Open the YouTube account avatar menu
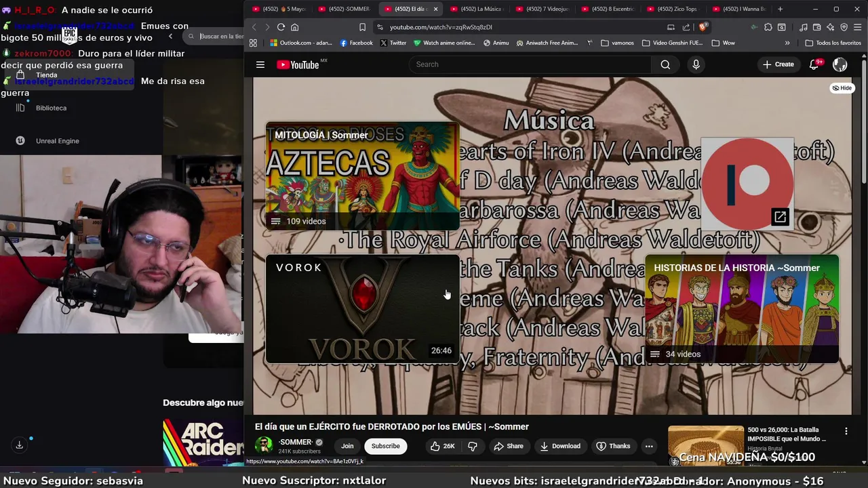Screen dimensions: 868x488 [x=840, y=64]
